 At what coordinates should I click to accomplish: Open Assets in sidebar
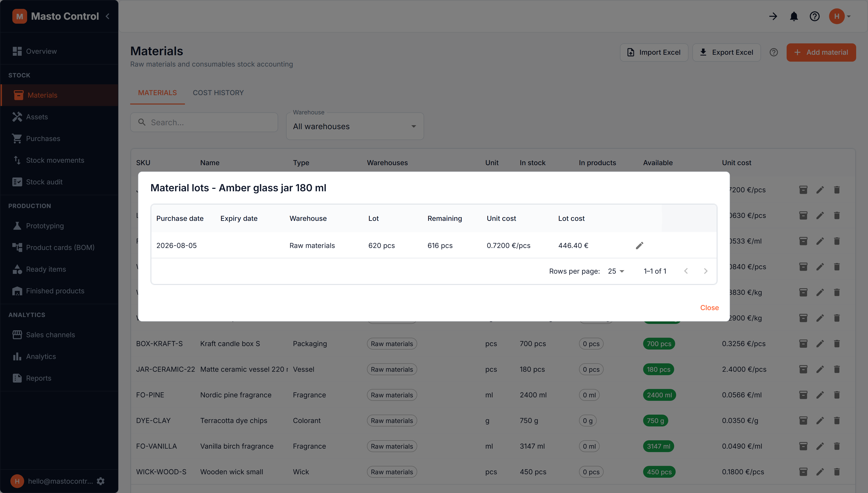(59, 117)
